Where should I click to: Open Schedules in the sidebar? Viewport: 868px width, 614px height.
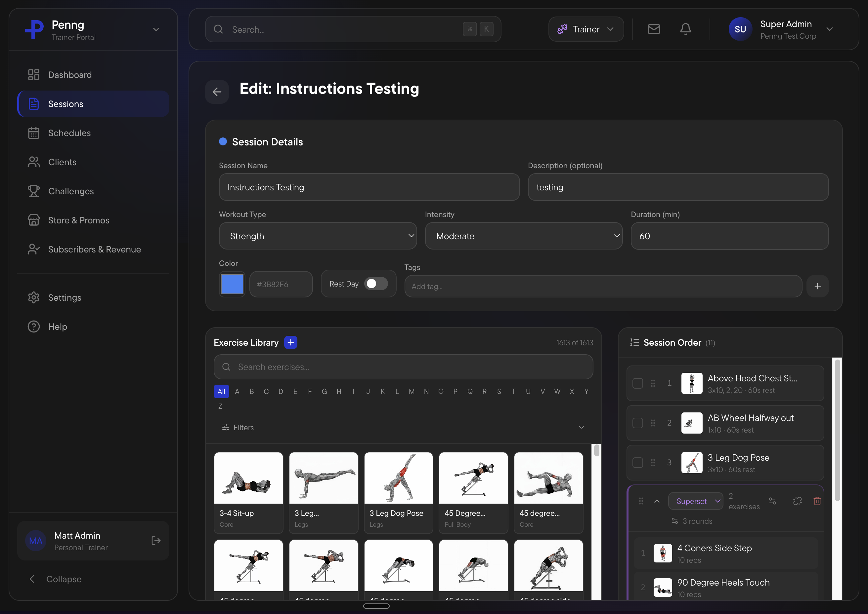69,133
